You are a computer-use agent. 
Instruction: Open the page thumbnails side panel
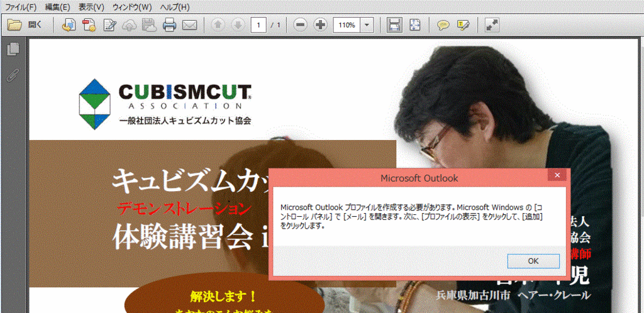[x=14, y=49]
